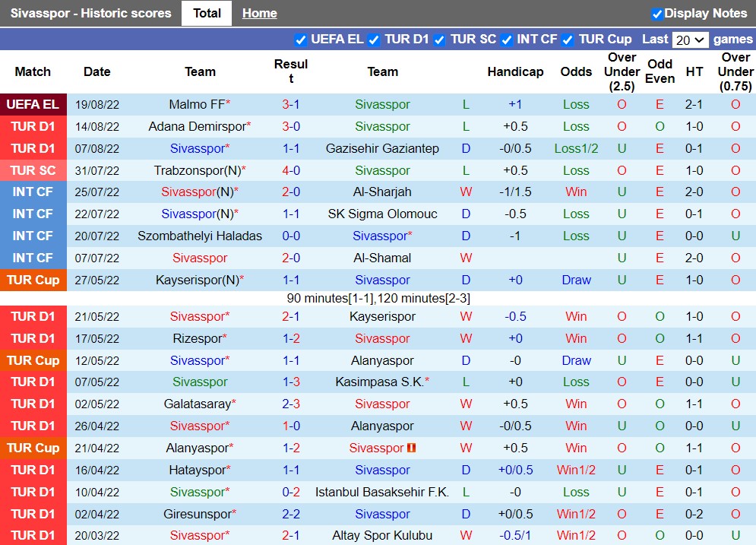Click the TUR Cup badge on Alanyaspor away row

(x=33, y=448)
